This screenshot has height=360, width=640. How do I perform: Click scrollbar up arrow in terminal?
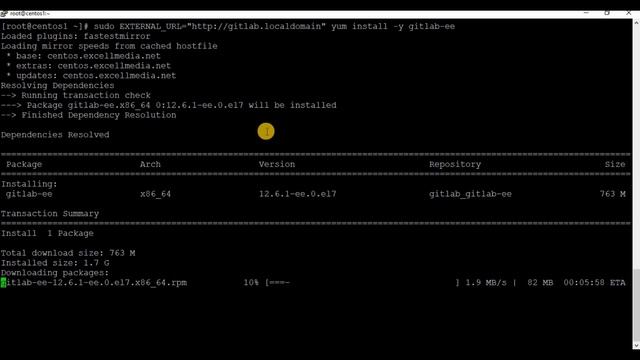pyautogui.click(x=636, y=23)
